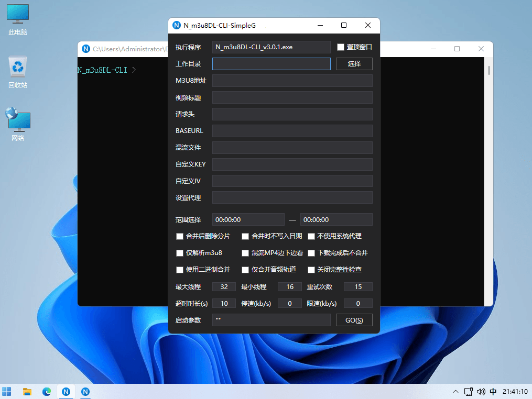Toggle 仅合并音频轨道 checkbox
The height and width of the screenshot is (399, 532).
pos(245,270)
